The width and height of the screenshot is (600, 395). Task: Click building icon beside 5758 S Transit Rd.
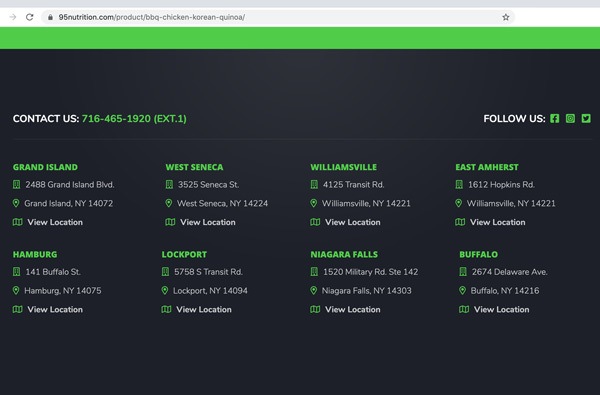click(x=165, y=272)
